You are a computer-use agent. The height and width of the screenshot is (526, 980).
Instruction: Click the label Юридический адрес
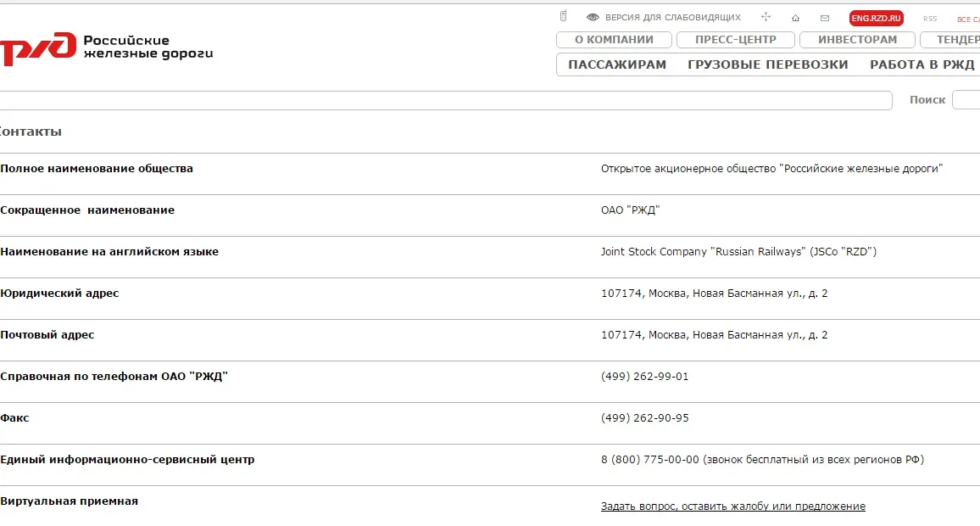pyautogui.click(x=59, y=293)
